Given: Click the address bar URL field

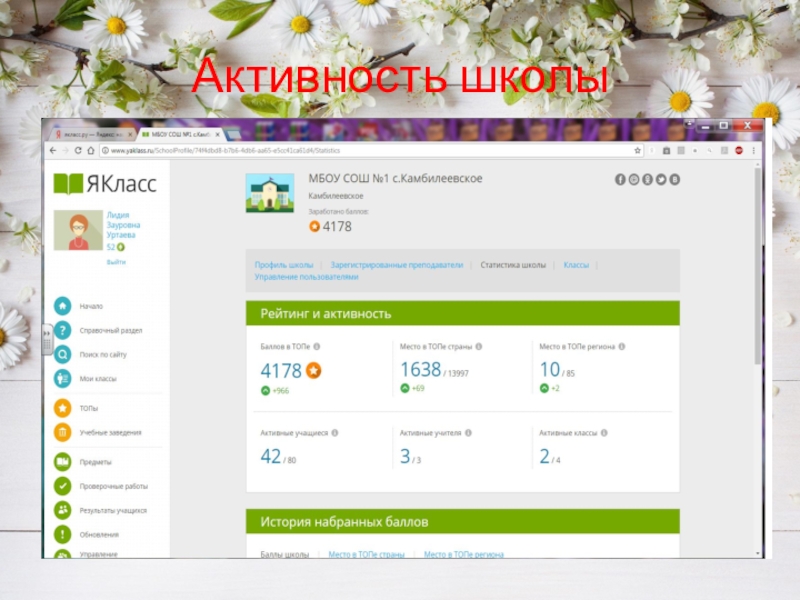Looking at the screenshot, I should tap(371, 151).
